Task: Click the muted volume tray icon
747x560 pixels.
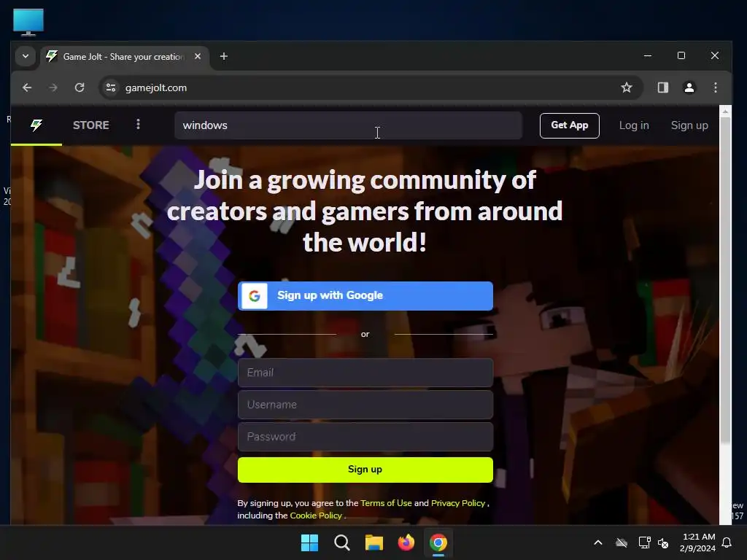Action: (x=662, y=542)
